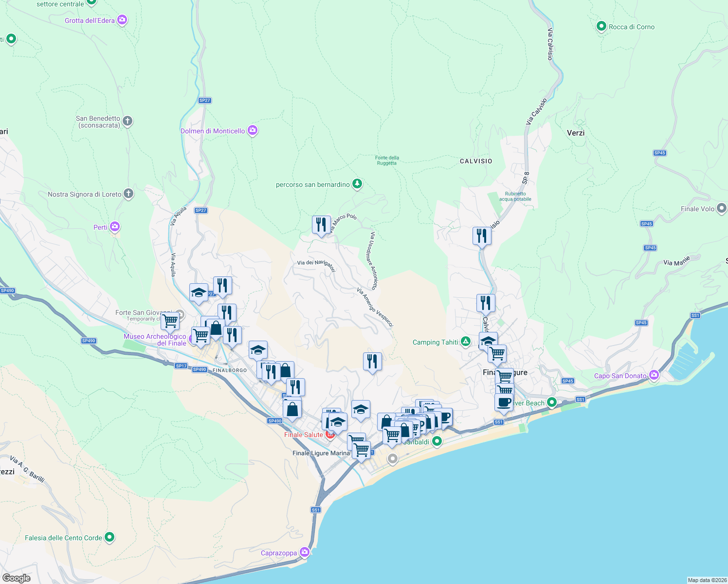Screen dimensions: 728x584
Task: Click the Finale Salute red marker
Action: (x=329, y=434)
